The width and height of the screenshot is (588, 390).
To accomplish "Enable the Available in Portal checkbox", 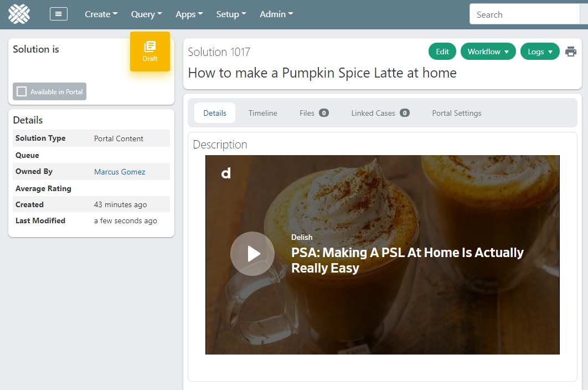I will [22, 91].
